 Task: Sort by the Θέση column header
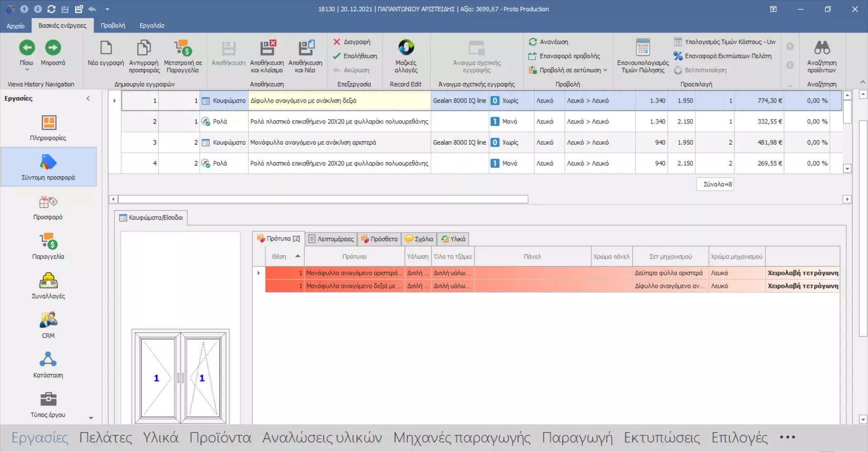click(279, 257)
